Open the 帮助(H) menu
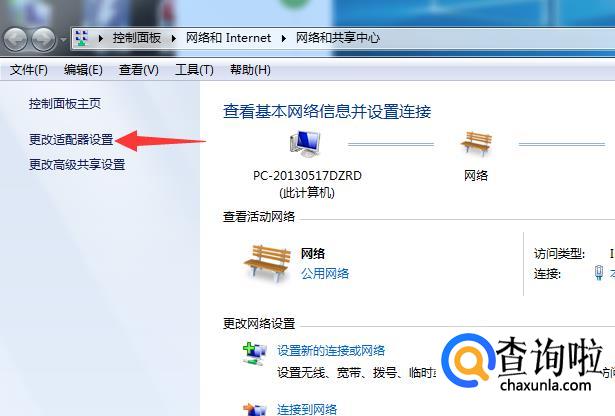The image size is (615, 416). point(250,70)
